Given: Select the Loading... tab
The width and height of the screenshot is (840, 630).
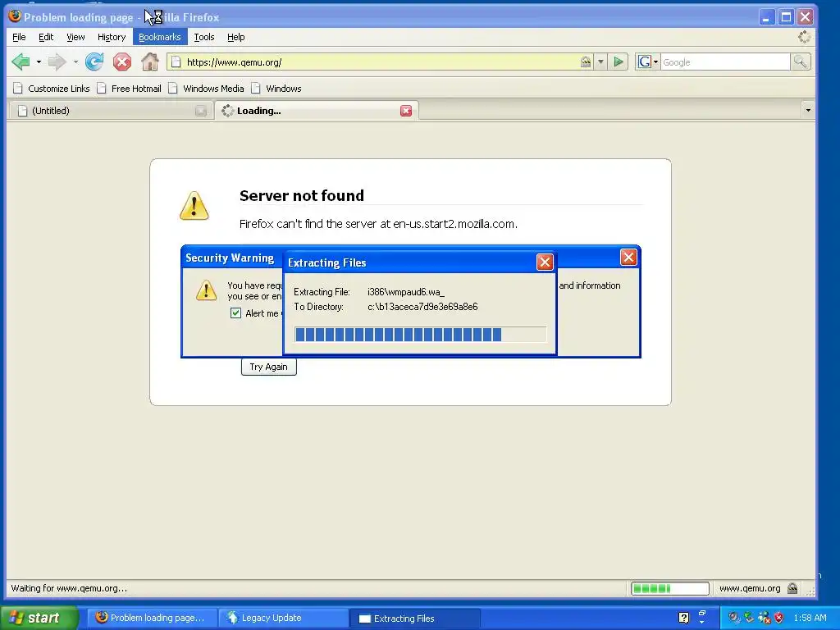Looking at the screenshot, I should click(x=316, y=111).
